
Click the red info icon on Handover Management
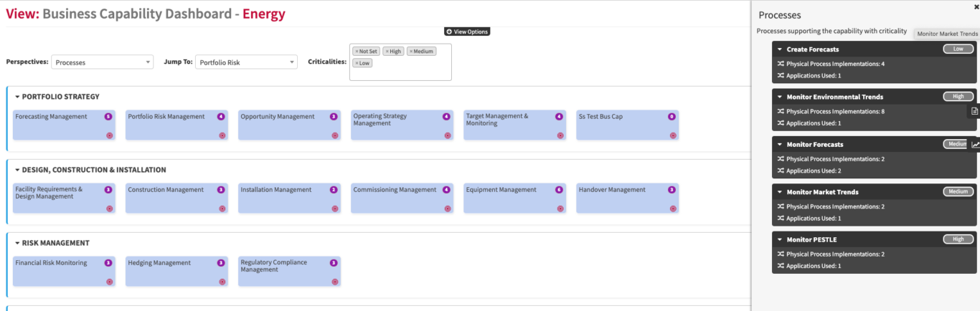coord(673,209)
